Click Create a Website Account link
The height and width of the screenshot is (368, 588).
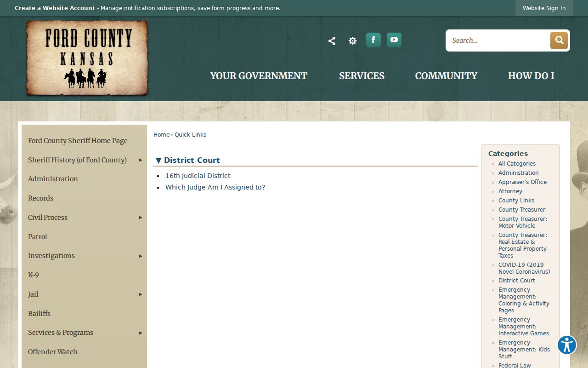[x=55, y=8]
